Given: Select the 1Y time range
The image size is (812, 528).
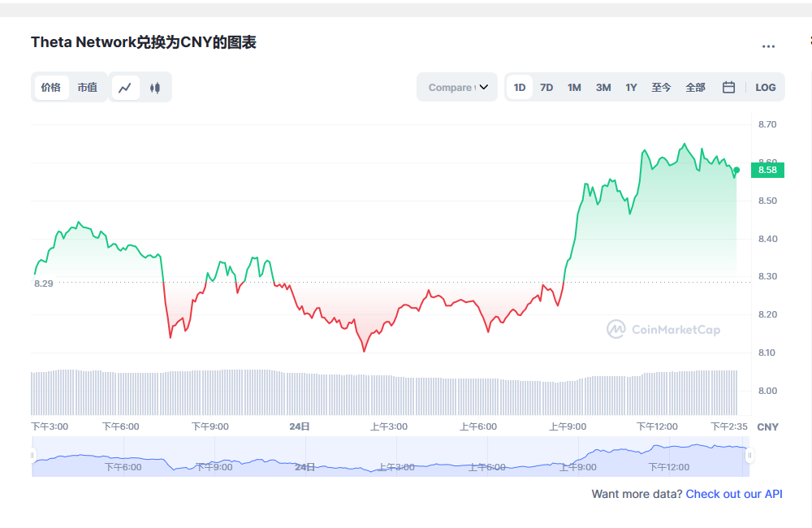Looking at the screenshot, I should tap(631, 88).
